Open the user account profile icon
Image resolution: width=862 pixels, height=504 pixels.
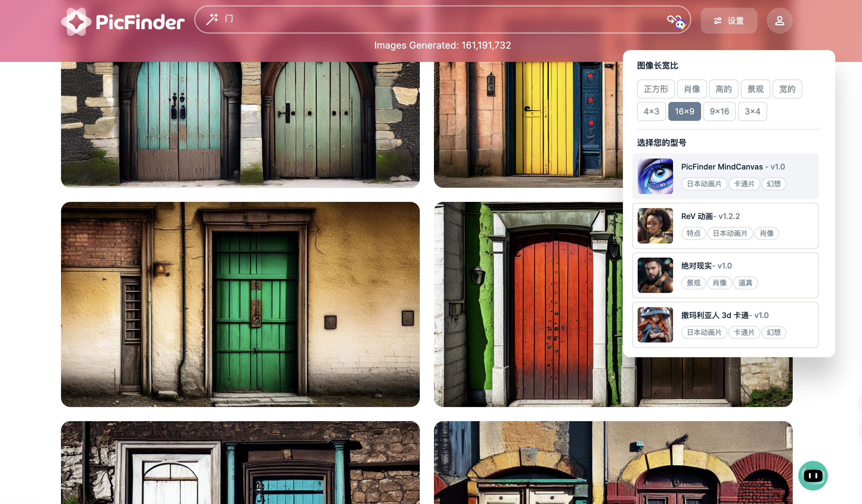click(x=779, y=21)
